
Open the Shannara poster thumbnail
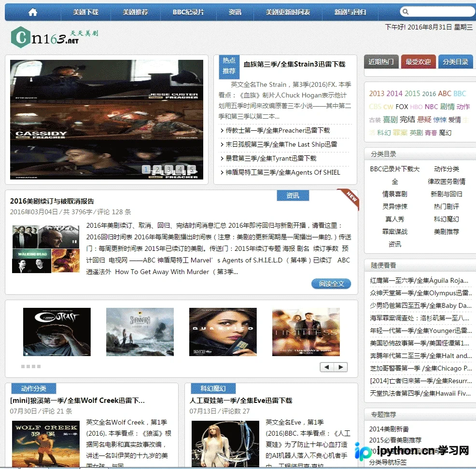point(140,332)
